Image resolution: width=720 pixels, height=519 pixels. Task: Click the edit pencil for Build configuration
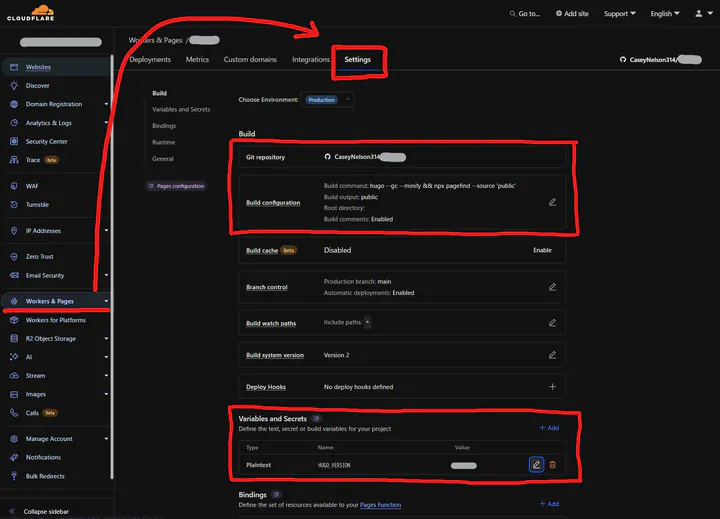552,202
